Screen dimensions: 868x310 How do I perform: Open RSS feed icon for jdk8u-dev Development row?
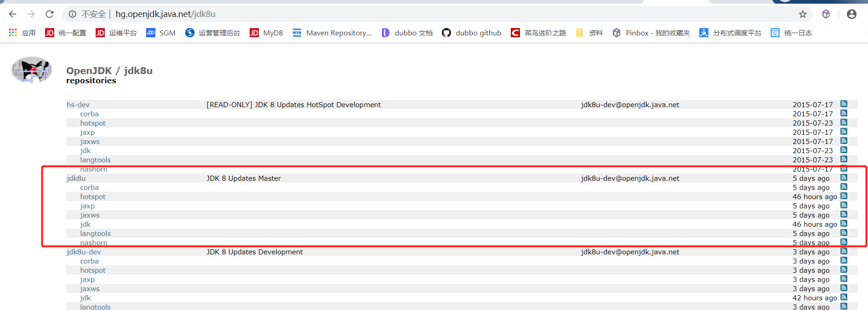(844, 251)
